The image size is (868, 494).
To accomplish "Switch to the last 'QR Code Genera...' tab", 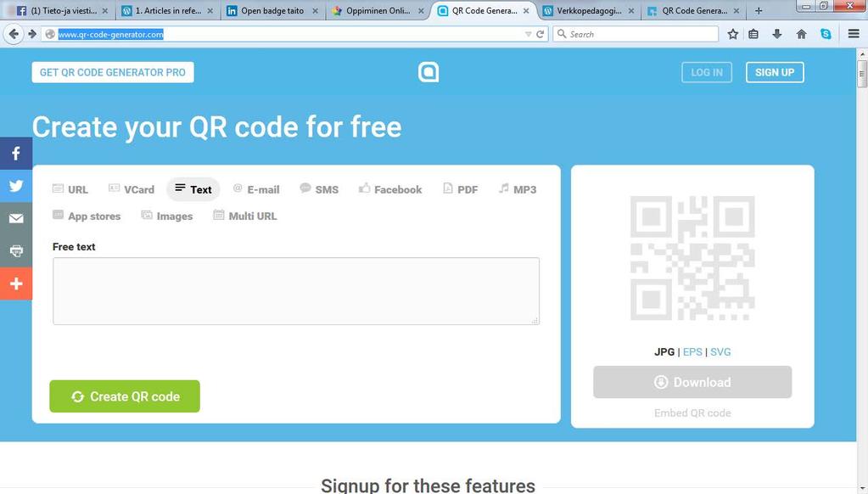I will [x=694, y=10].
